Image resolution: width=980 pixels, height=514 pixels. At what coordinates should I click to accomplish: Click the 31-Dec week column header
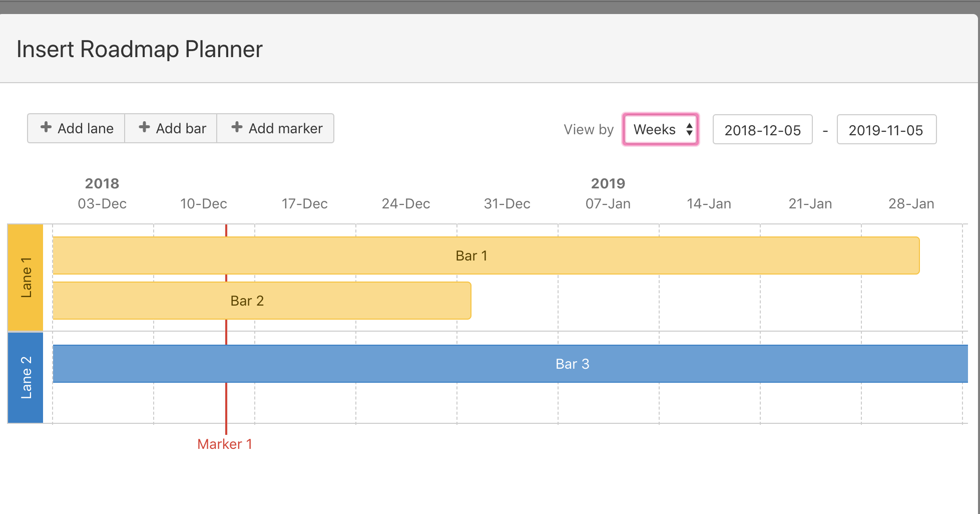[x=507, y=204]
